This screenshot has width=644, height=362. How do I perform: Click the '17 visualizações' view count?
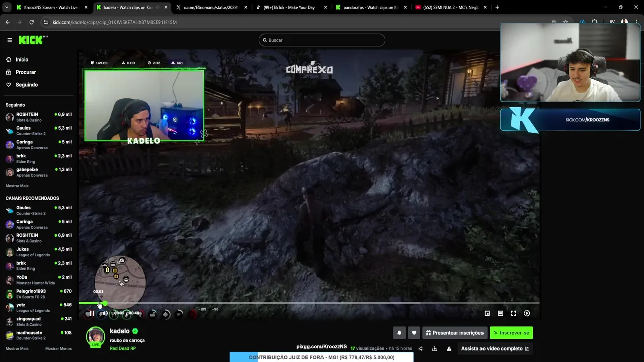click(367, 348)
